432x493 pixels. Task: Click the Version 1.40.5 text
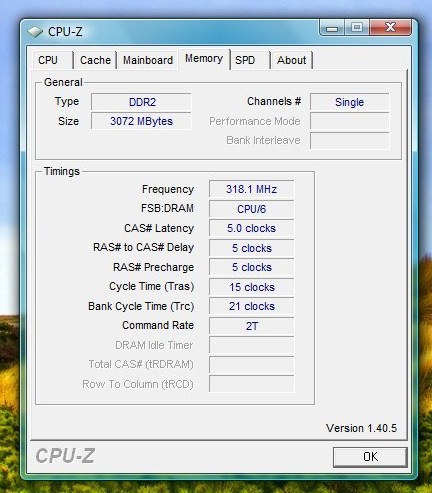point(362,428)
